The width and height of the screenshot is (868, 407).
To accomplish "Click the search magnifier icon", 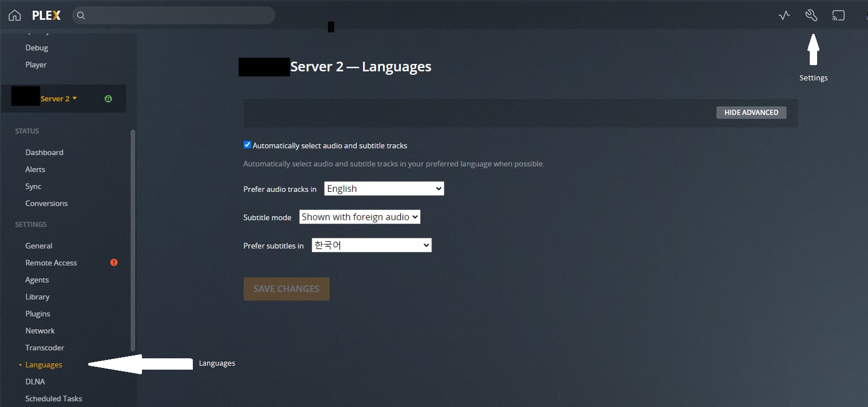I will pyautogui.click(x=81, y=15).
